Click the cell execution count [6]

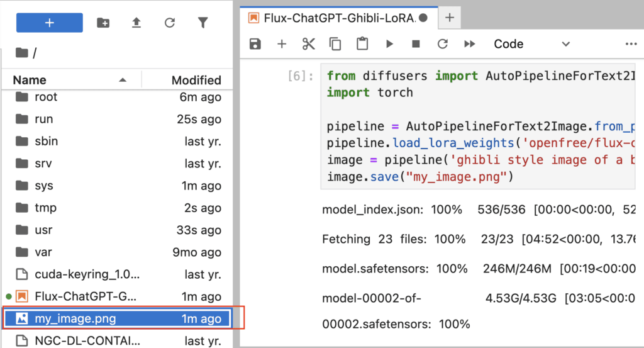301,76
